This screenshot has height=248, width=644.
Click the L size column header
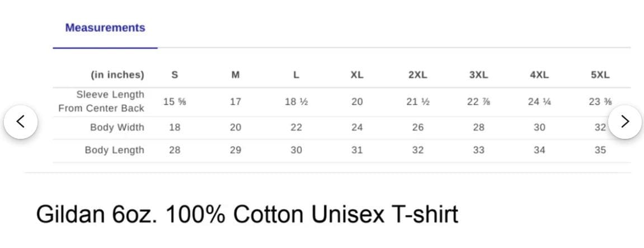point(296,75)
